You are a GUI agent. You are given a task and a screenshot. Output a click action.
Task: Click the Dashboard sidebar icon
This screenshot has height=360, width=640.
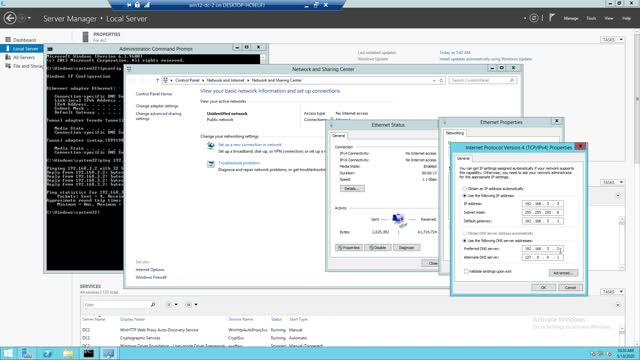7,40
